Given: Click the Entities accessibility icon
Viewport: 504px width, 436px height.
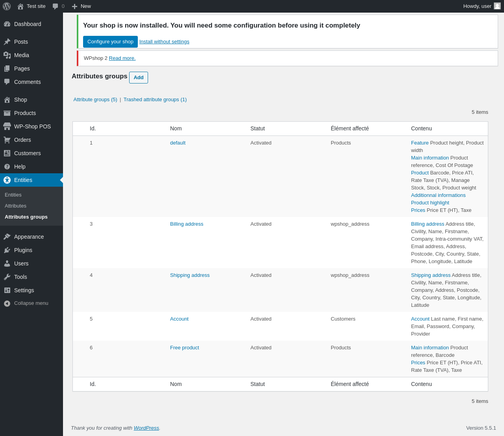Looking at the screenshot, I should 7,180.
